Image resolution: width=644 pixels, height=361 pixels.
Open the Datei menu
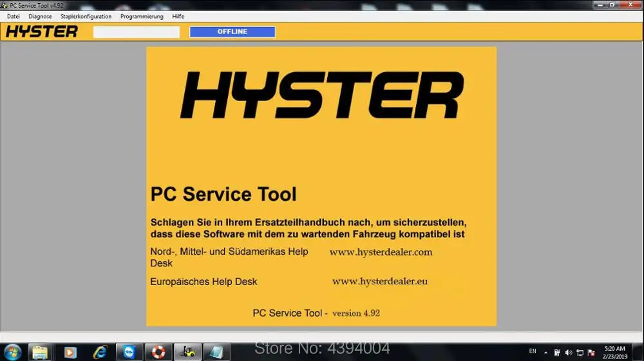pyautogui.click(x=13, y=17)
